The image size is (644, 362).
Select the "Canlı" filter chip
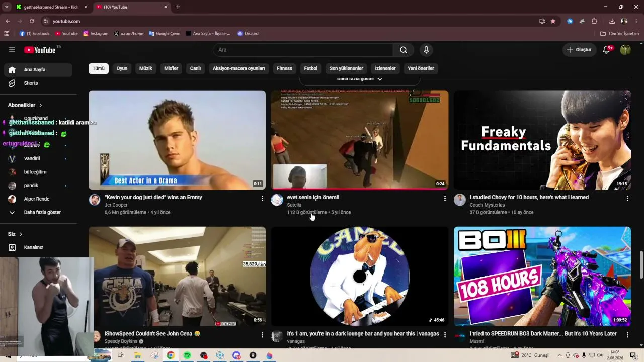(195, 68)
